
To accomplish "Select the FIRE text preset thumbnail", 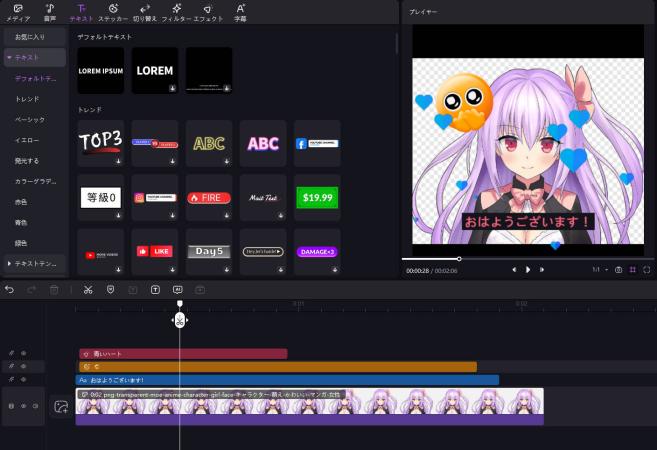I will coord(209,198).
